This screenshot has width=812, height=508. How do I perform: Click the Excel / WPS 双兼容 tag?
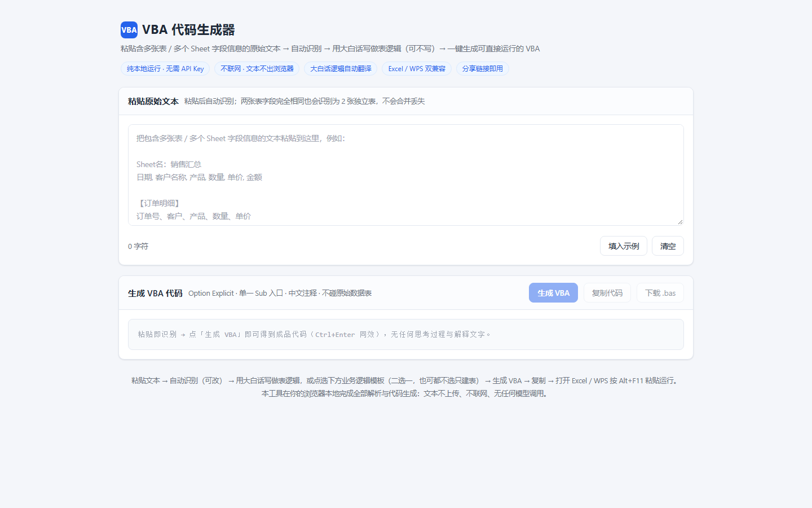[417, 69]
